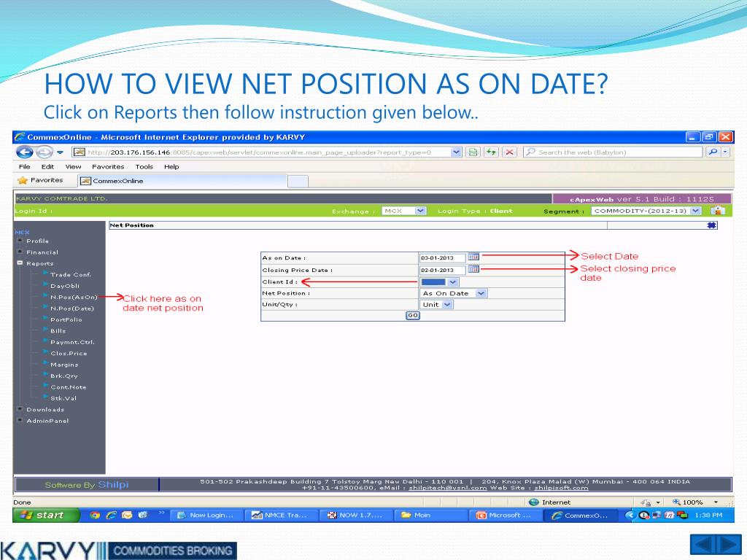Click the compatibility view icon after address bar
This screenshot has width=747, height=560.
[473, 152]
